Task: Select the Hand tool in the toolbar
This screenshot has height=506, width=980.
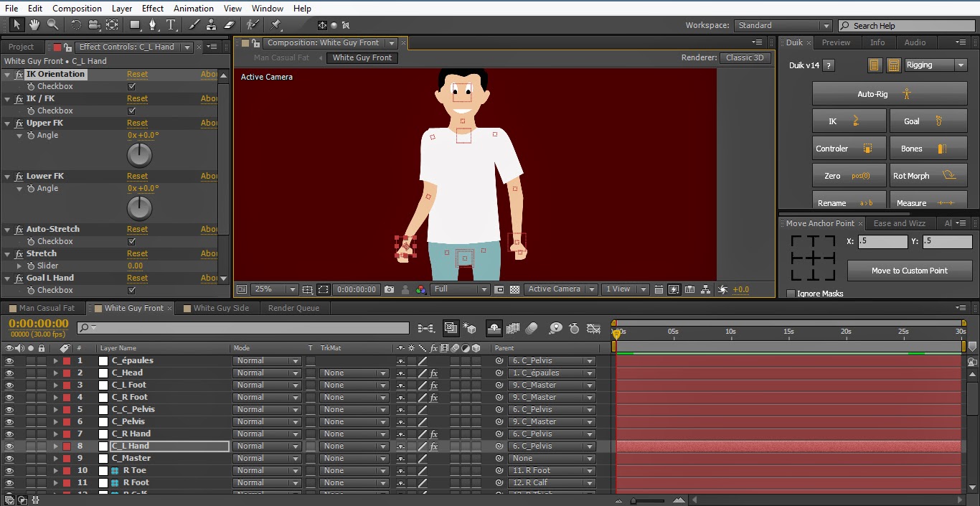Action: tap(33, 24)
